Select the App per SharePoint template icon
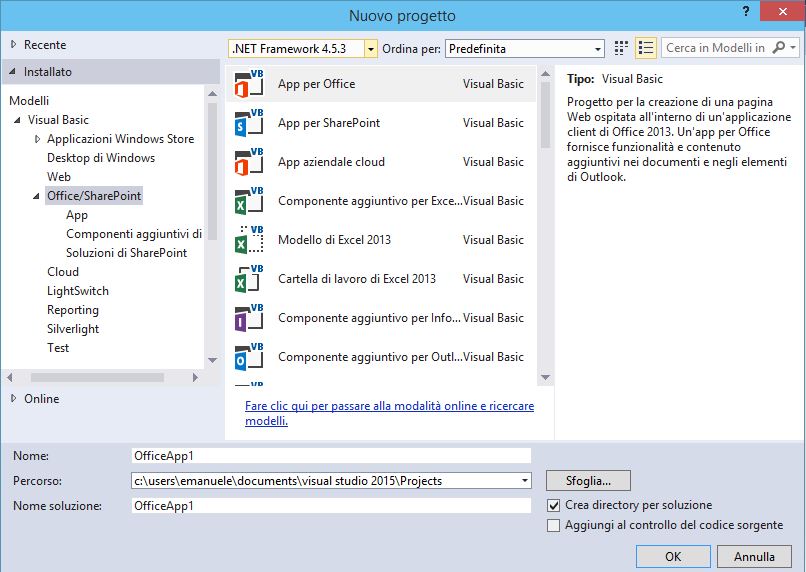Image resolution: width=806 pixels, height=572 pixels. [x=249, y=123]
